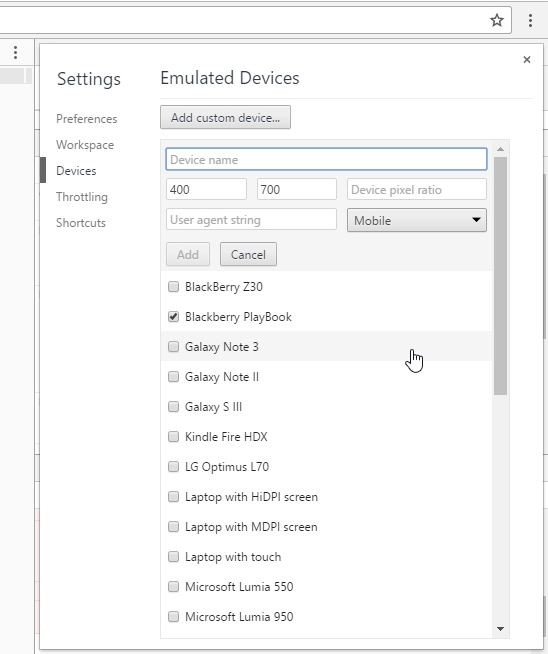Click Device pixel ratio field
548x654 pixels.
point(417,190)
